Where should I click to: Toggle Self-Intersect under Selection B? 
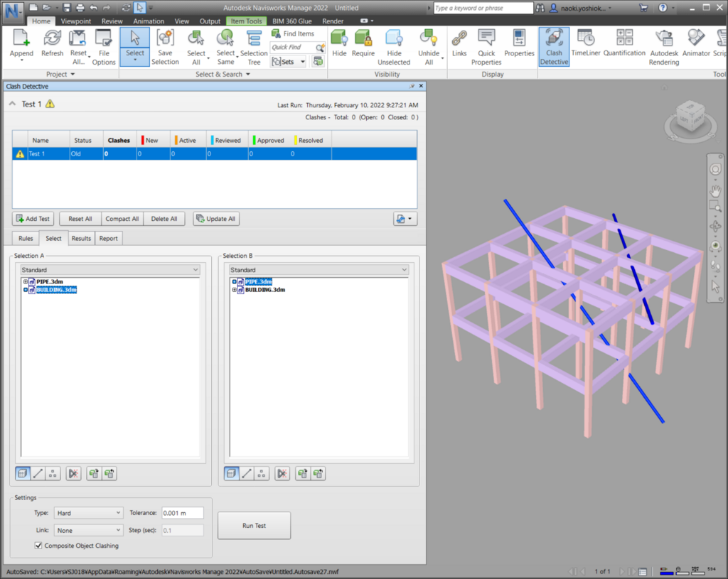coord(282,474)
